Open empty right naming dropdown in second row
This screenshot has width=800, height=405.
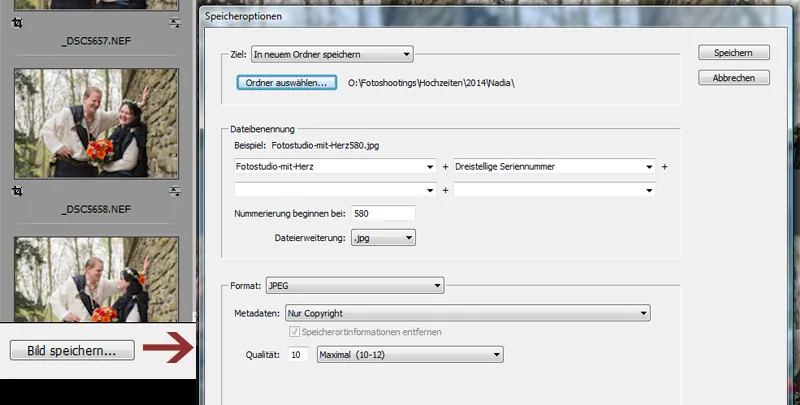click(554, 190)
